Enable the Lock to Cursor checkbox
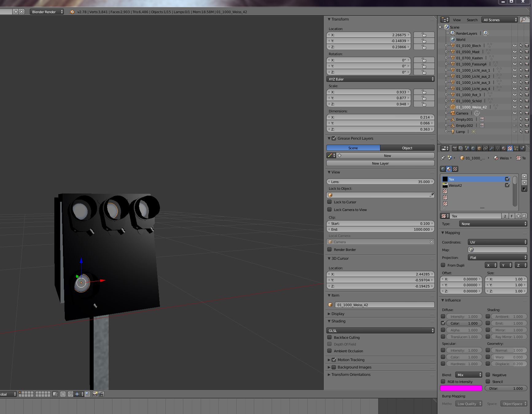This screenshot has width=532, height=414. tap(330, 202)
